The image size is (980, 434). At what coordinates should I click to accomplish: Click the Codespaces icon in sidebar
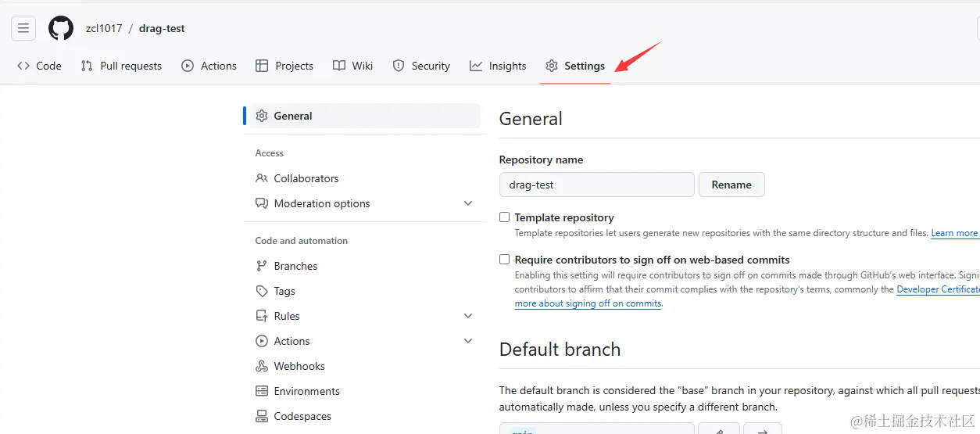pos(262,416)
